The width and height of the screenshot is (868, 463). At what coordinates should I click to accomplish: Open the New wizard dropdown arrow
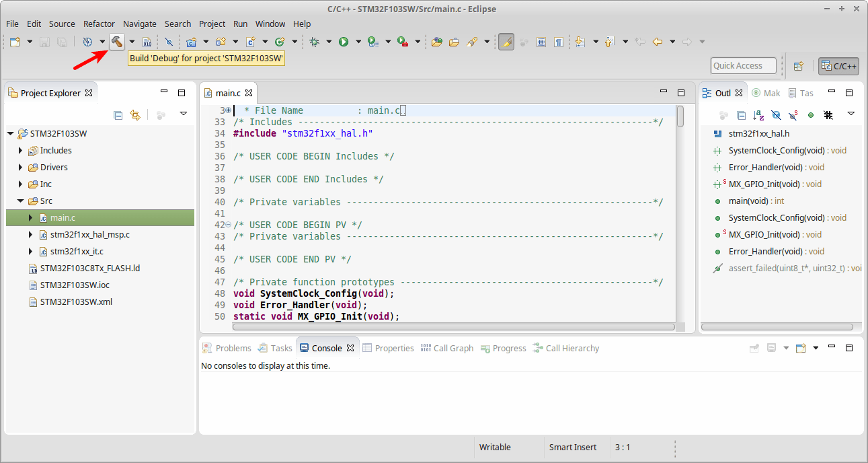click(28, 42)
